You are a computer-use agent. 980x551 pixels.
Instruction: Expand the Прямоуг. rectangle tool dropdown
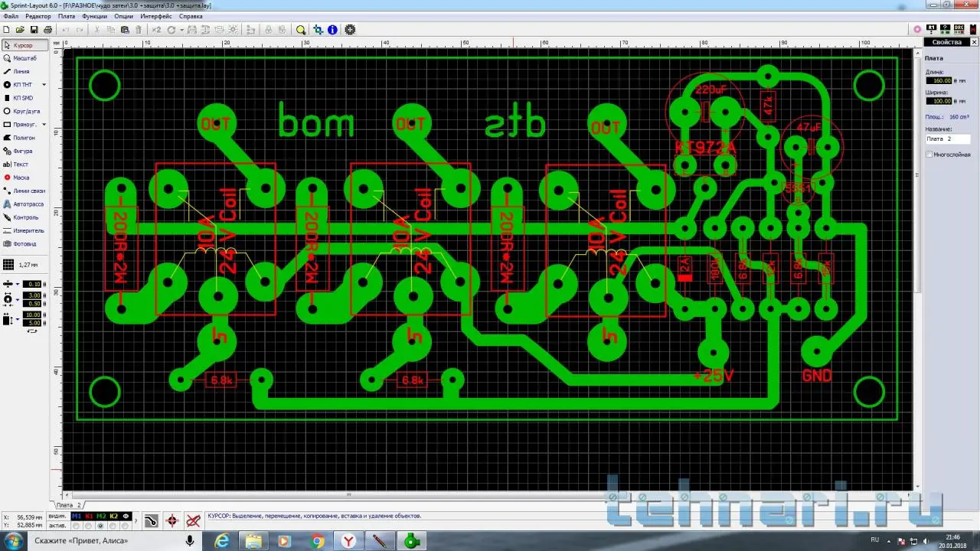pyautogui.click(x=44, y=125)
